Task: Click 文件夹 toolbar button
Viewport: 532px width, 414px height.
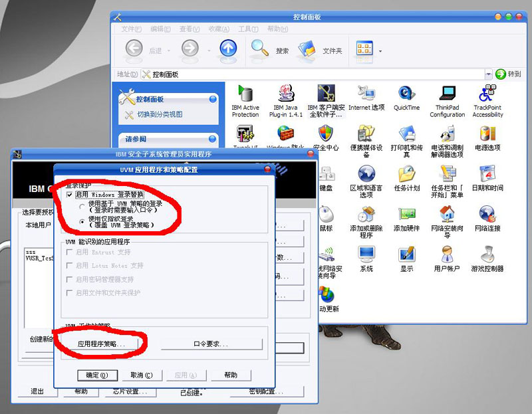Action: [x=321, y=50]
